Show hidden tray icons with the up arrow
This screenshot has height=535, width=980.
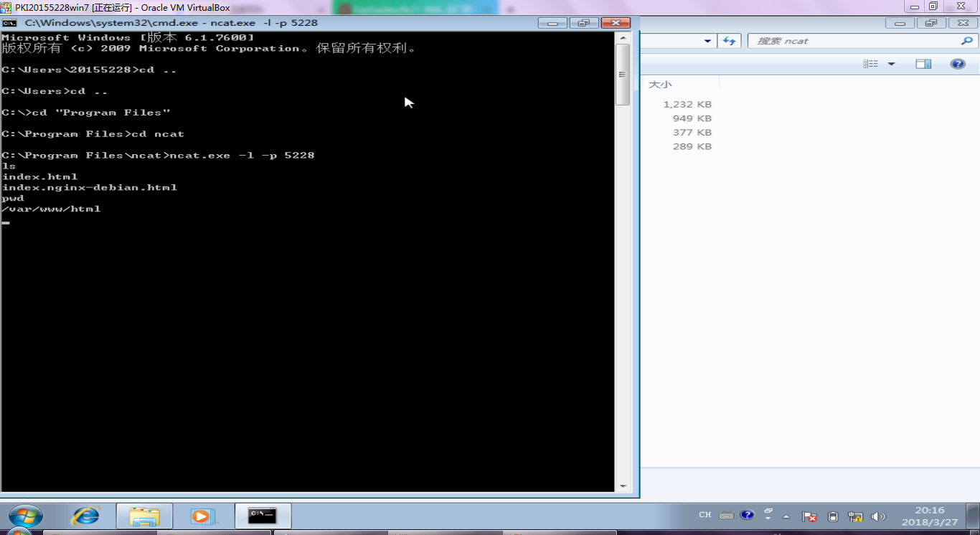tap(786, 516)
